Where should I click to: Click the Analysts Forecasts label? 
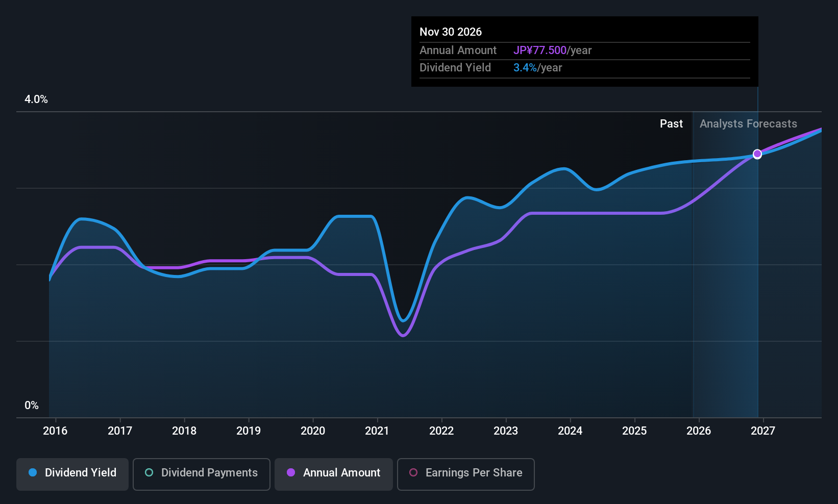pos(748,124)
